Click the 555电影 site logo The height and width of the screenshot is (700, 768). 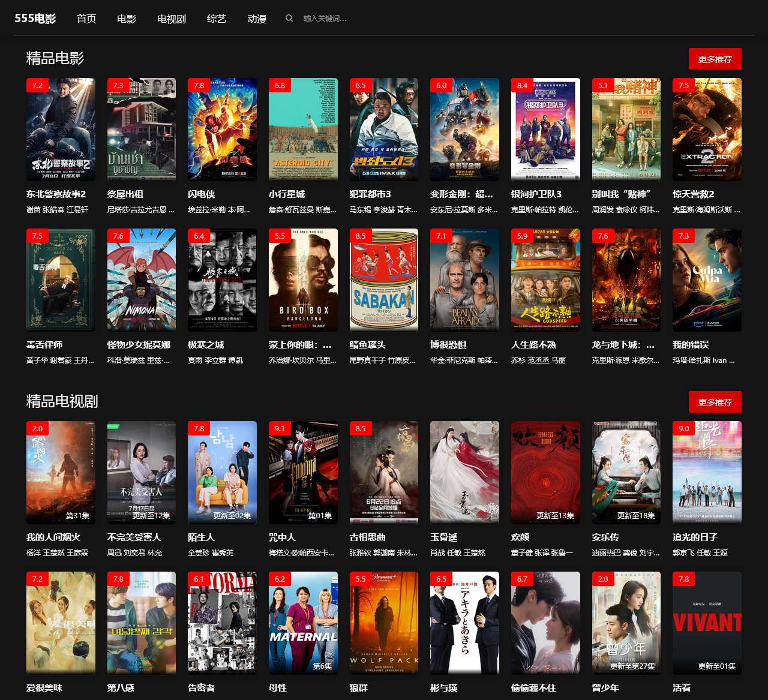point(35,19)
